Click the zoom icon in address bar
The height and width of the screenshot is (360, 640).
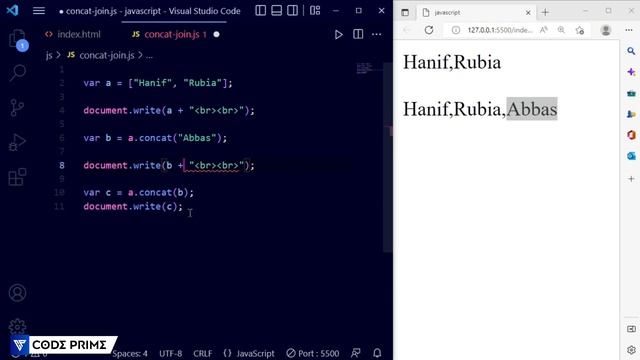[x=562, y=30]
